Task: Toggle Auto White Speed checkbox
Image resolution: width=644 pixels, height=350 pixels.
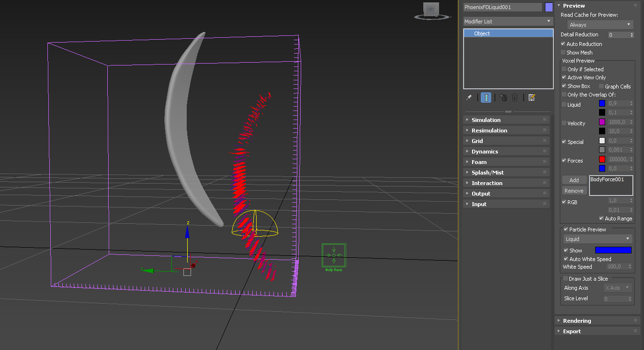Action: coord(566,259)
